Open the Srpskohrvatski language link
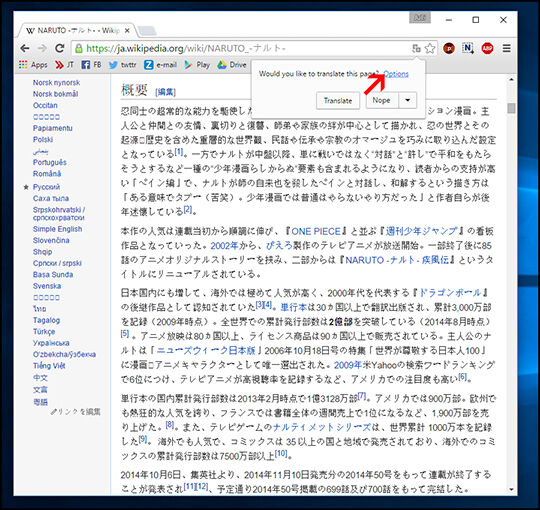540x510 pixels. pyautogui.click(x=59, y=214)
